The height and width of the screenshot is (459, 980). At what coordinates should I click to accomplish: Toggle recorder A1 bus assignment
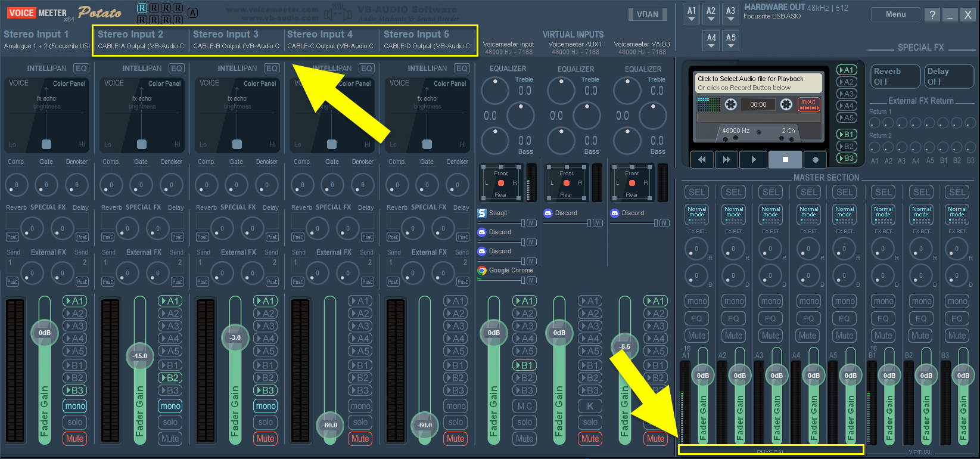(x=847, y=70)
